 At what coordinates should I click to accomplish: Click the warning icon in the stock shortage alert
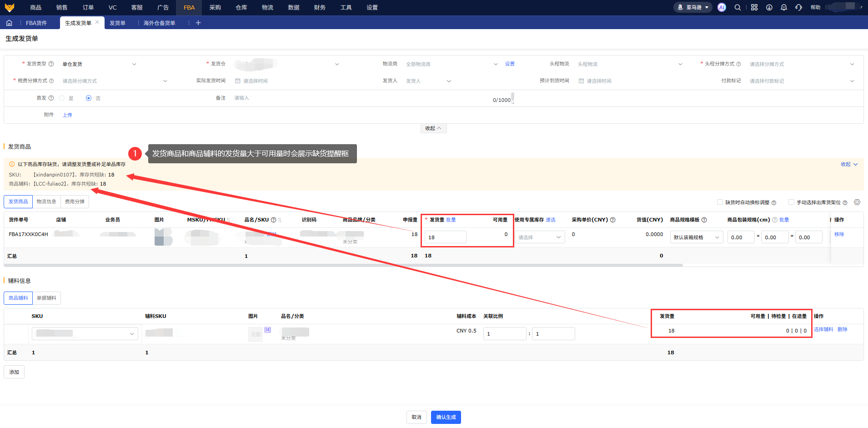point(12,164)
